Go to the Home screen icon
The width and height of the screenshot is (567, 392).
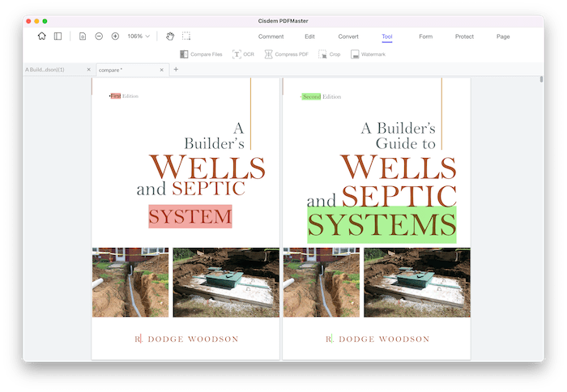(x=42, y=36)
